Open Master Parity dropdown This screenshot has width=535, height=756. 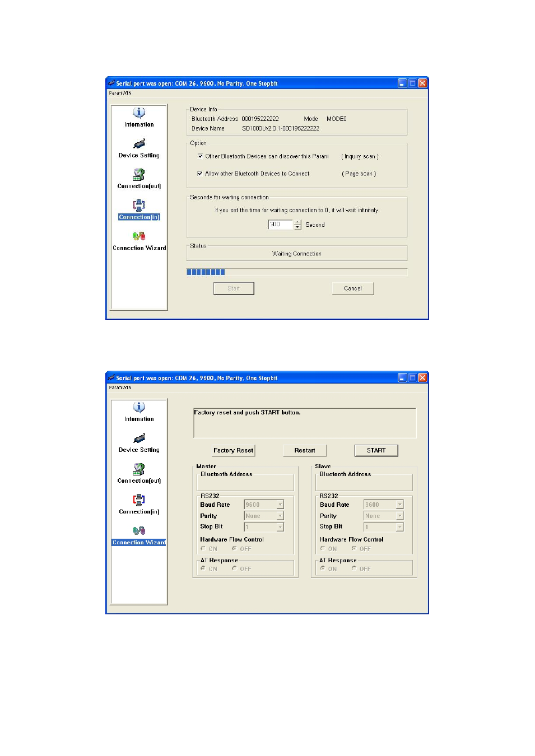pyautogui.click(x=280, y=516)
